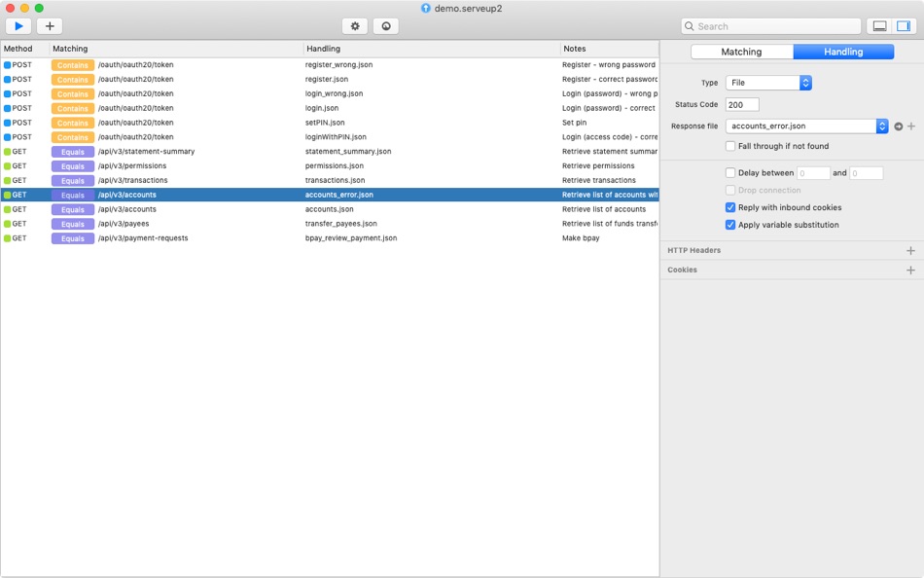924x578 pixels.
Task: Click the 'Set pin' note
Action: (x=574, y=123)
